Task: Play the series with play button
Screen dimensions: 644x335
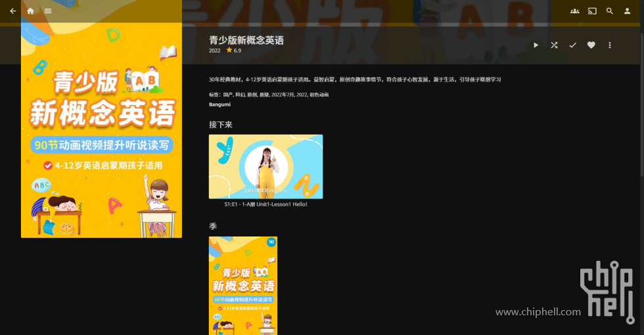Action: tap(536, 45)
